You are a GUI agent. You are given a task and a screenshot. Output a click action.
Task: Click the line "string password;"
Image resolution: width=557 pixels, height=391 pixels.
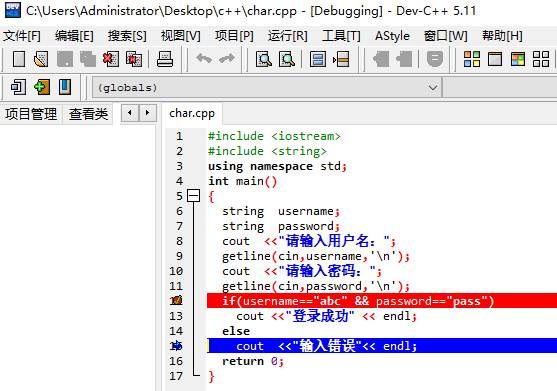tap(281, 226)
